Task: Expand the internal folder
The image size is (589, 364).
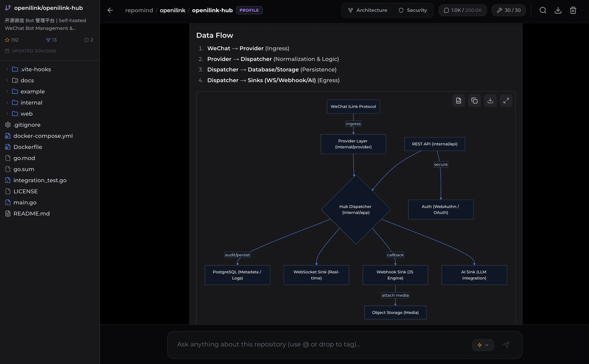Action: click(x=7, y=103)
